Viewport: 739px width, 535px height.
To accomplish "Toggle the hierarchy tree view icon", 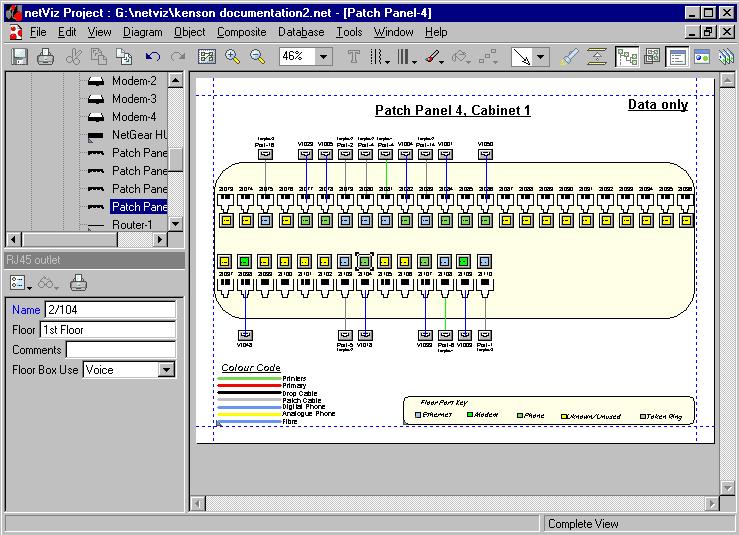I will point(627,57).
